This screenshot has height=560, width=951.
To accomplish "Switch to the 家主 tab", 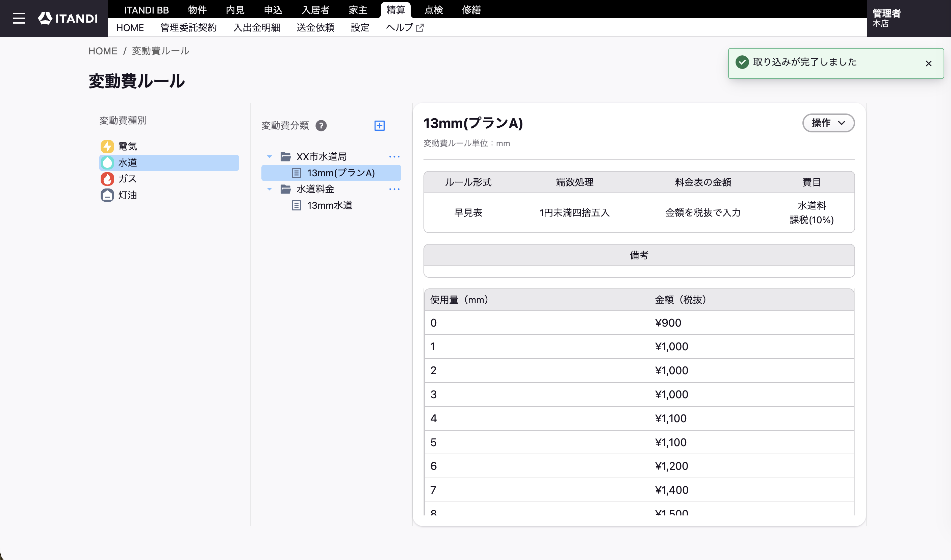I will click(358, 10).
